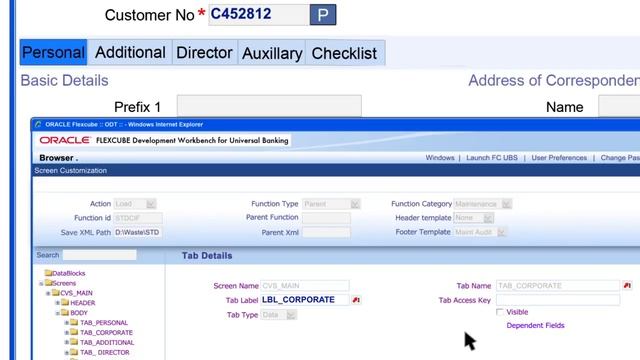The width and height of the screenshot is (640, 360).
Task: Open the Header template dropdown
Action: 473,218
